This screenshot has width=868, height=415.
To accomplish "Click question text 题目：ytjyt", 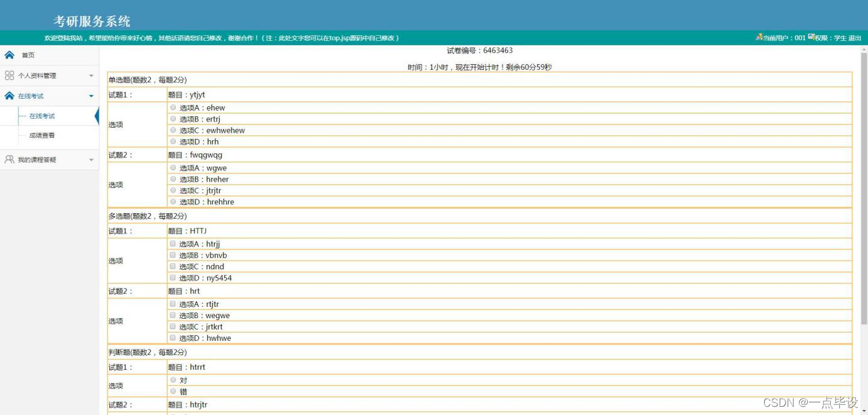I will coord(187,95).
